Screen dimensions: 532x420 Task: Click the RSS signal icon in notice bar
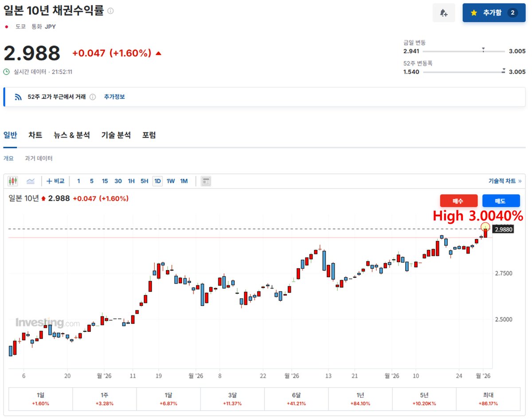(x=18, y=97)
